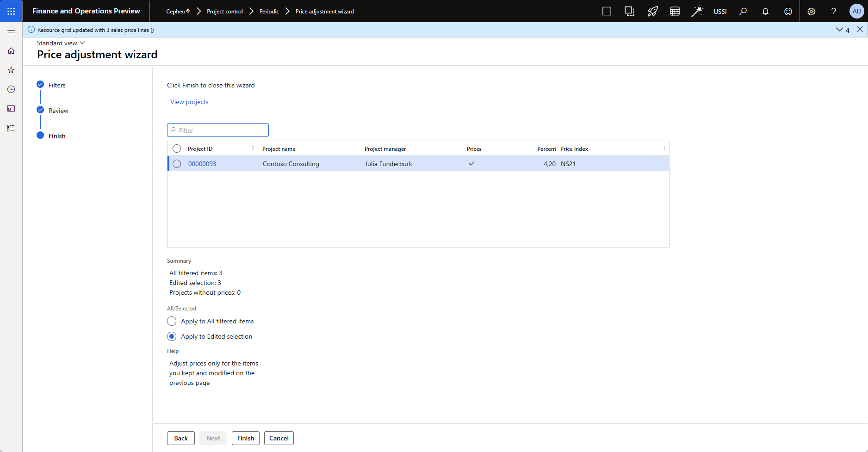Expand the Standard view dropdown
The height and width of the screenshot is (452, 868).
point(61,43)
